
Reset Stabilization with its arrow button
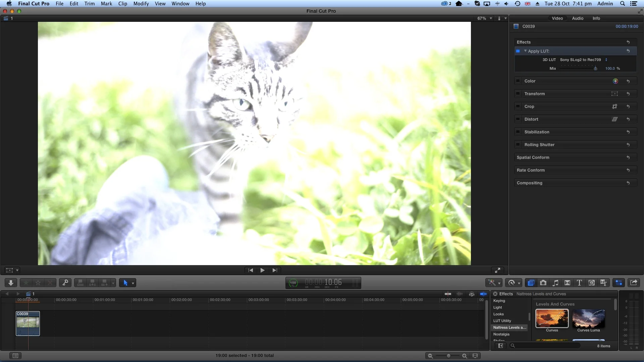[628, 132]
